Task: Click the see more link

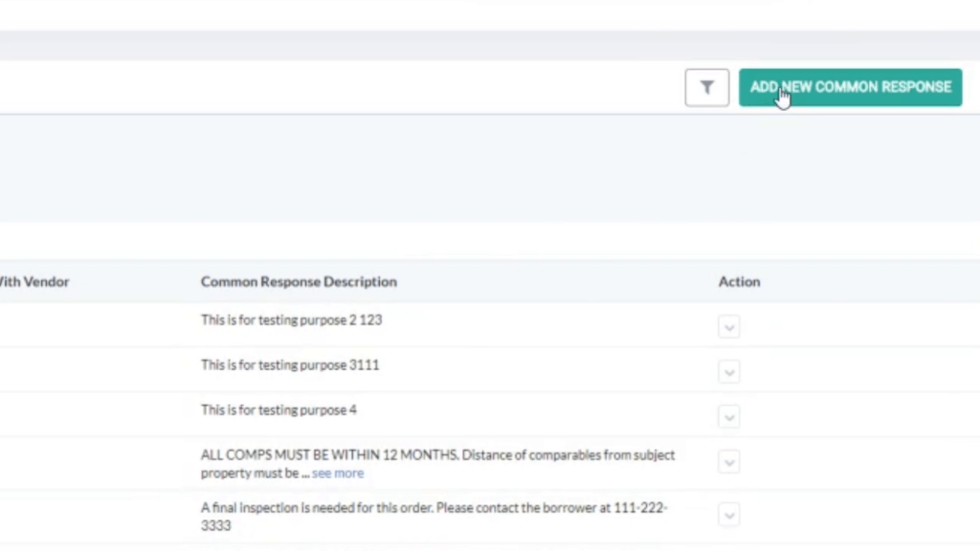Action: click(x=338, y=473)
